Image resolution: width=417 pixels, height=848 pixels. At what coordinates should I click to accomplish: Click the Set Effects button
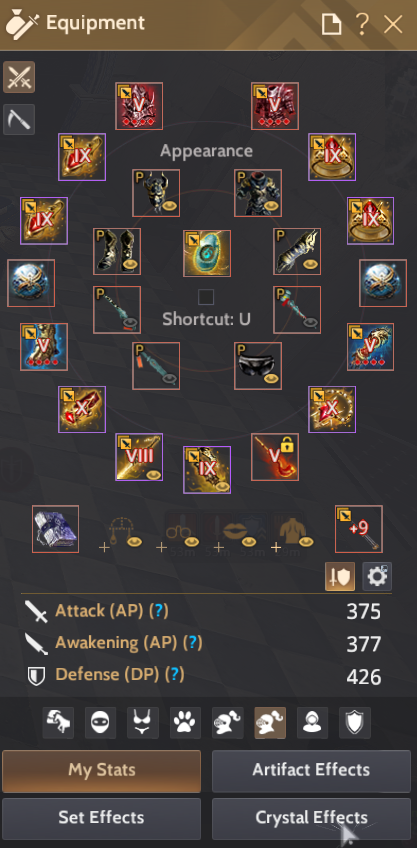click(102, 819)
